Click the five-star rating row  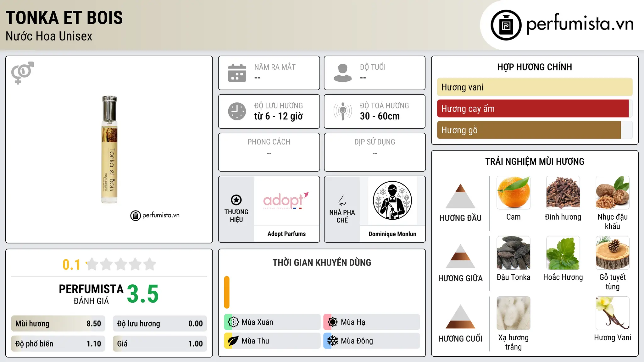pyautogui.click(x=121, y=264)
